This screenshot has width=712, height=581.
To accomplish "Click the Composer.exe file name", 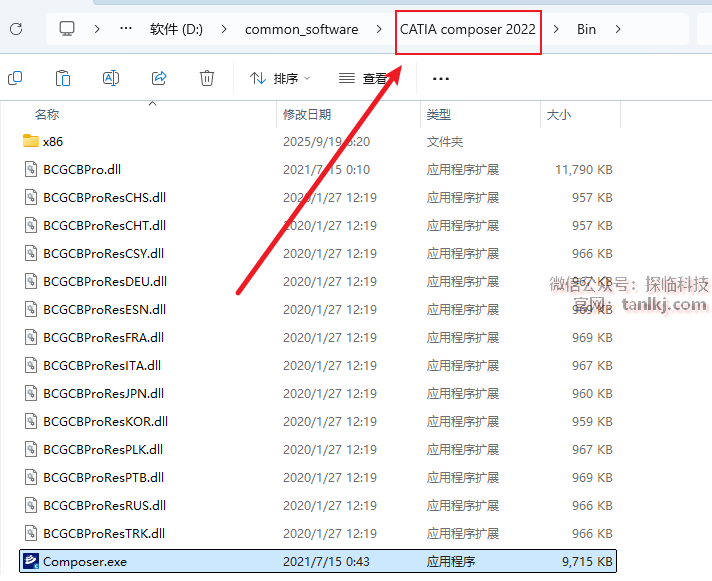I will (x=85, y=562).
